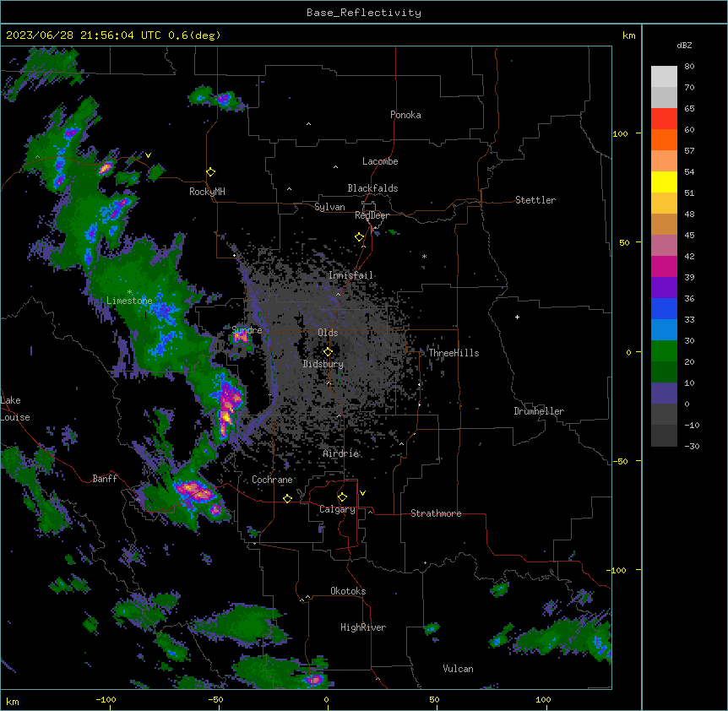Screen dimensions: 728x711
Task: Click the Vulcan label
Action: click(459, 669)
